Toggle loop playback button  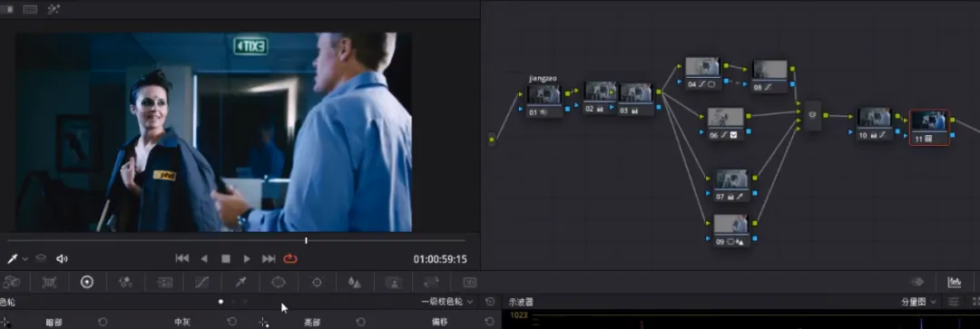[x=290, y=258]
